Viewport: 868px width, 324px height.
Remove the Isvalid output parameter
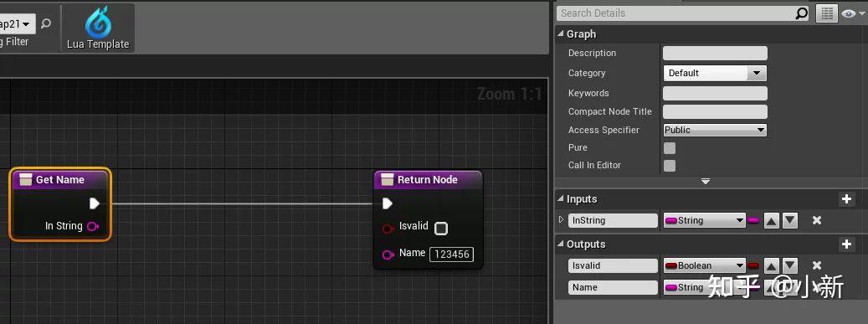[x=816, y=265]
